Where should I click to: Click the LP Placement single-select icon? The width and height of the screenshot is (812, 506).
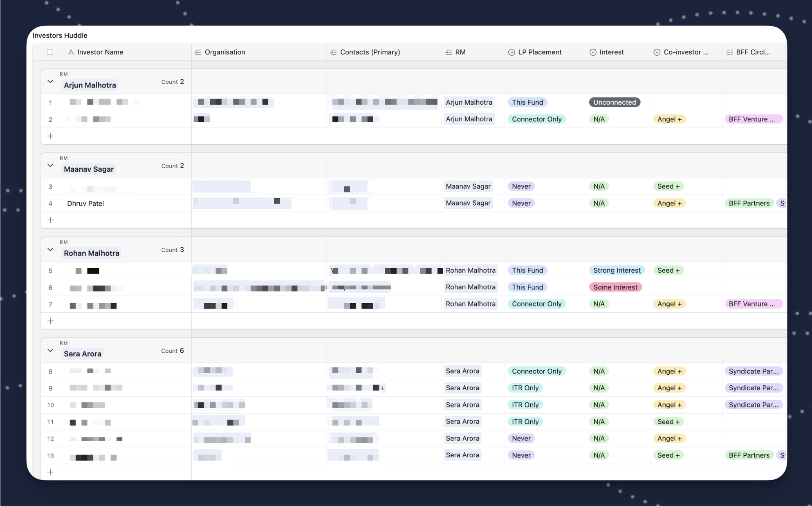point(511,52)
